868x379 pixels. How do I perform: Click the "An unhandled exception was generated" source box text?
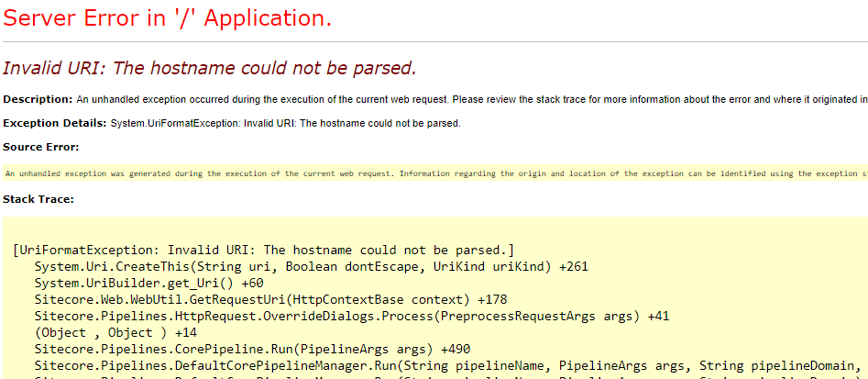[435, 173]
